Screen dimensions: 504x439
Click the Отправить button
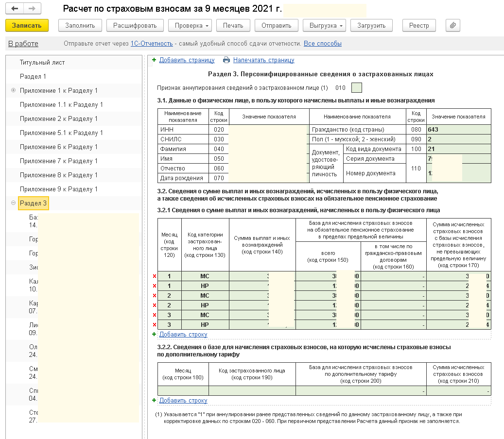[277, 25]
